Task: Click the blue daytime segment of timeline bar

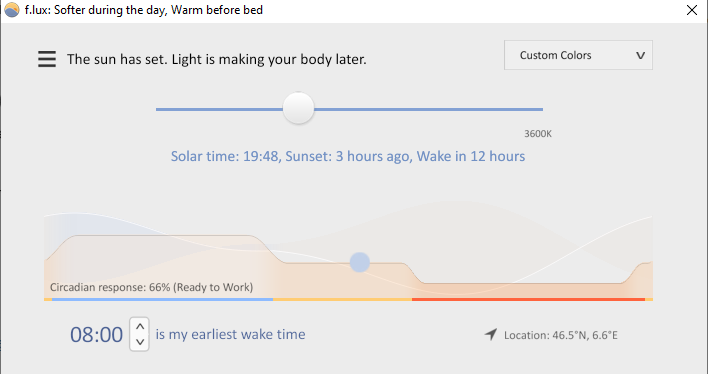Action: [163, 299]
